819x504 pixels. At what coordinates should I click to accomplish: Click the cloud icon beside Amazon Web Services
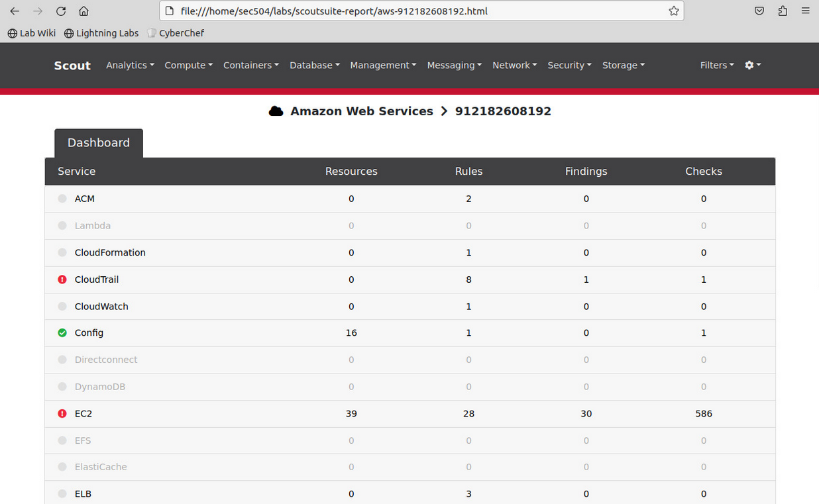click(x=276, y=111)
